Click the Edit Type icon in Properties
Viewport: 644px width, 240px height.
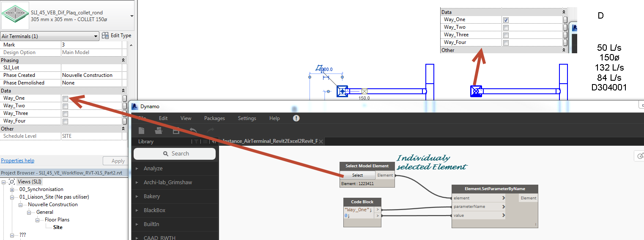[x=105, y=35]
